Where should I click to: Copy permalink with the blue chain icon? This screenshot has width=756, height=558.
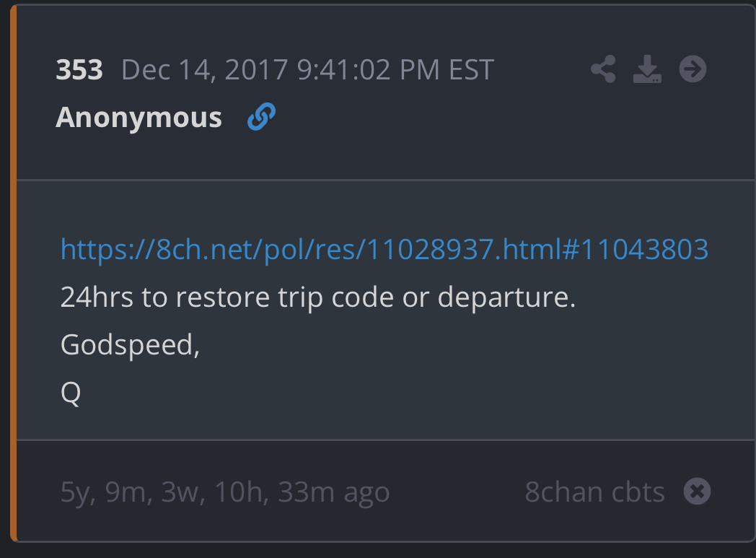pyautogui.click(x=261, y=116)
